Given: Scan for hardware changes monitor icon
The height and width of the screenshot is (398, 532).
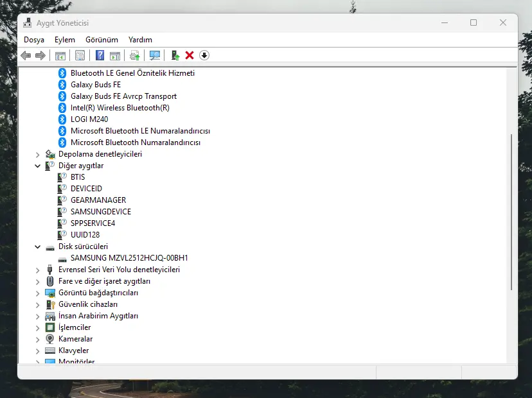Looking at the screenshot, I should click(155, 55).
